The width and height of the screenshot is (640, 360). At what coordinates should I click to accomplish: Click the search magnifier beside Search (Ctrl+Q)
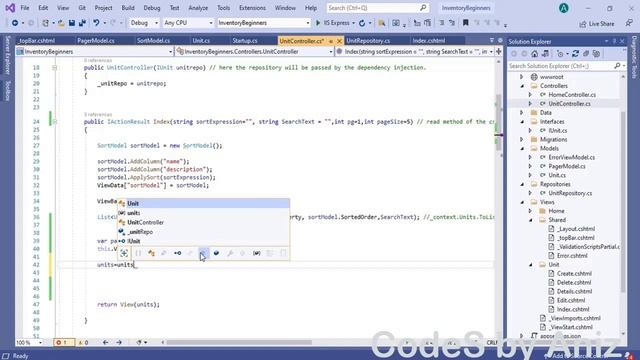pos(423,8)
